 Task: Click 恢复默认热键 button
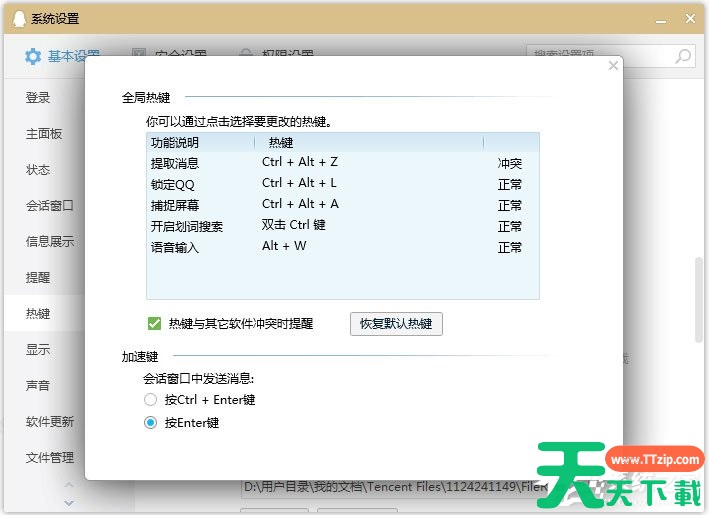[396, 324]
